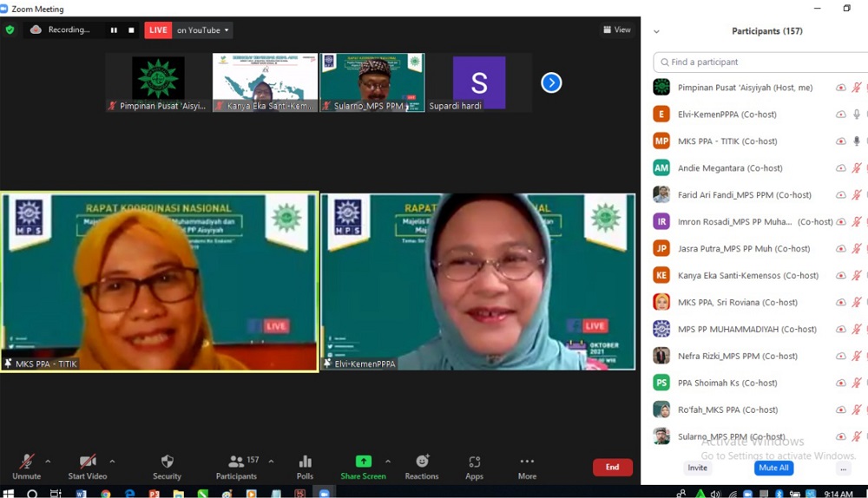Show next page of video thumbnails
868x498 pixels.
(551, 82)
